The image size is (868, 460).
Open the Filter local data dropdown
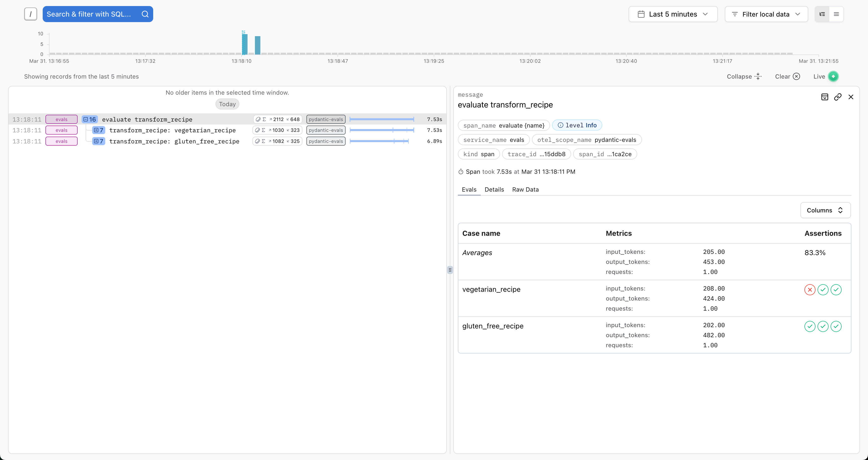click(x=766, y=14)
